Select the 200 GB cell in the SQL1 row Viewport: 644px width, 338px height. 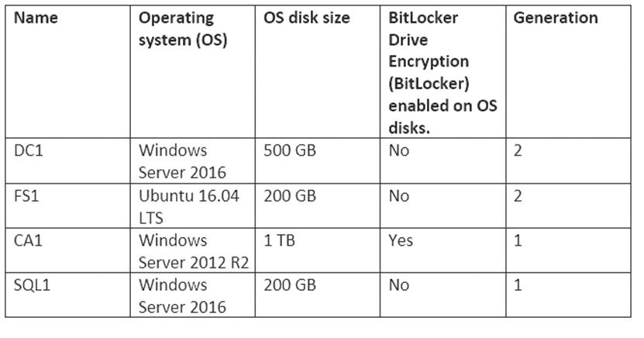(x=289, y=285)
